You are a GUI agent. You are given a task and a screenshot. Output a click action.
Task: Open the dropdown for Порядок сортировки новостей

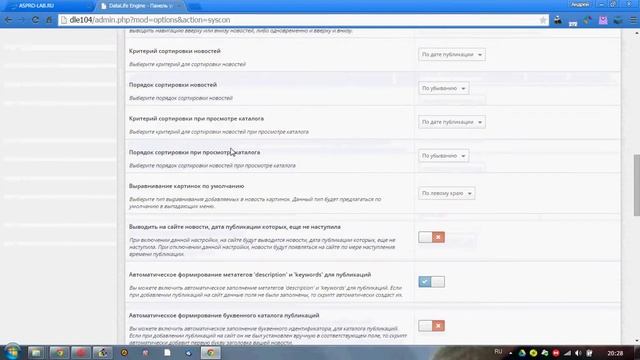[444, 88]
